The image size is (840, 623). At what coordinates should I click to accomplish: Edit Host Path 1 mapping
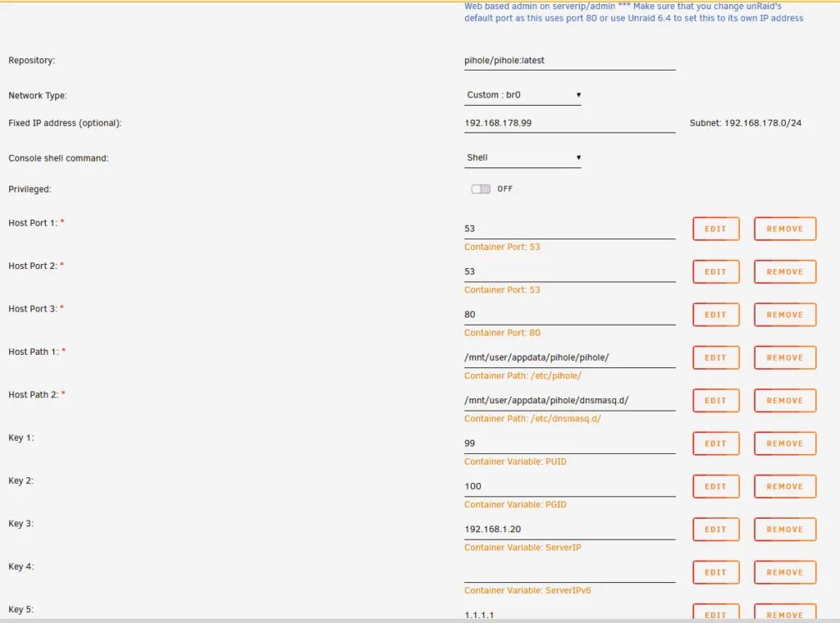pyautogui.click(x=715, y=357)
